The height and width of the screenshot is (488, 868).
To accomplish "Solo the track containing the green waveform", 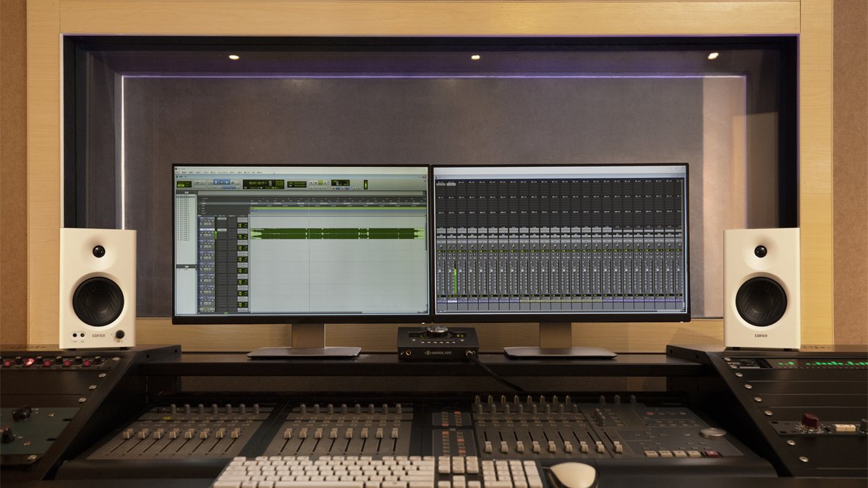I will click(x=209, y=234).
